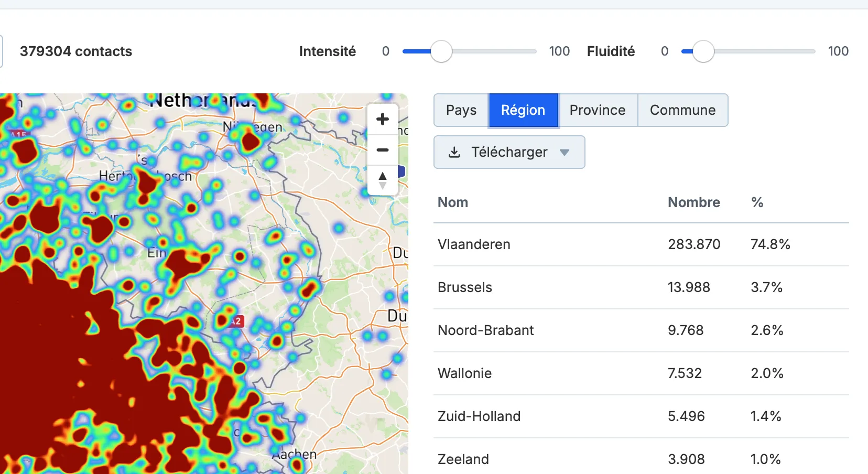Click the 3.7% share of Brussels
Viewport: 868px width, 474px height.
click(x=766, y=287)
